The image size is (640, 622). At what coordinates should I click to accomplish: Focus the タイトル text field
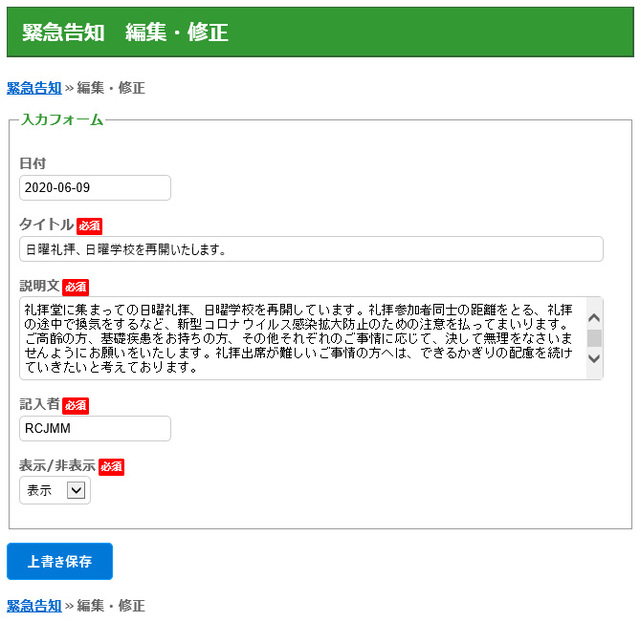tap(310, 249)
